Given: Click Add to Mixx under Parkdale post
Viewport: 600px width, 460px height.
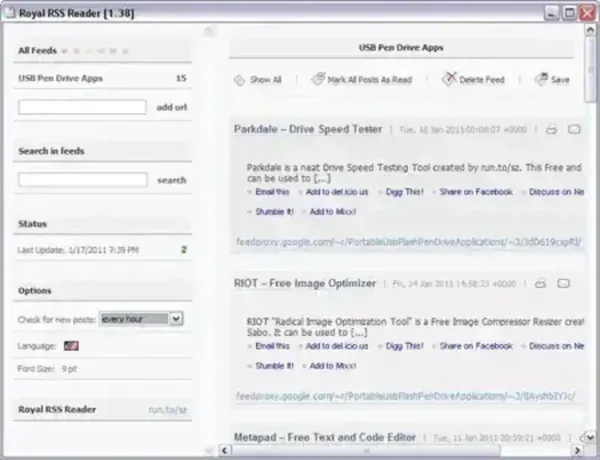Looking at the screenshot, I should click(x=333, y=212).
